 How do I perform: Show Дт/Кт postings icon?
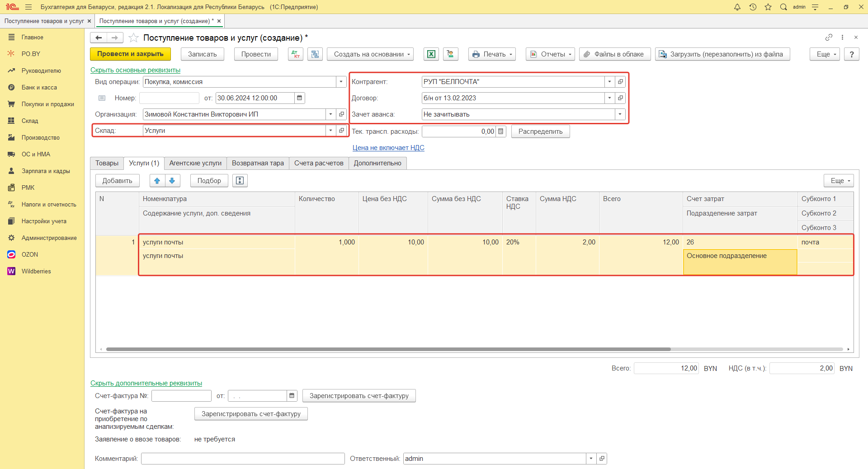[x=296, y=54]
